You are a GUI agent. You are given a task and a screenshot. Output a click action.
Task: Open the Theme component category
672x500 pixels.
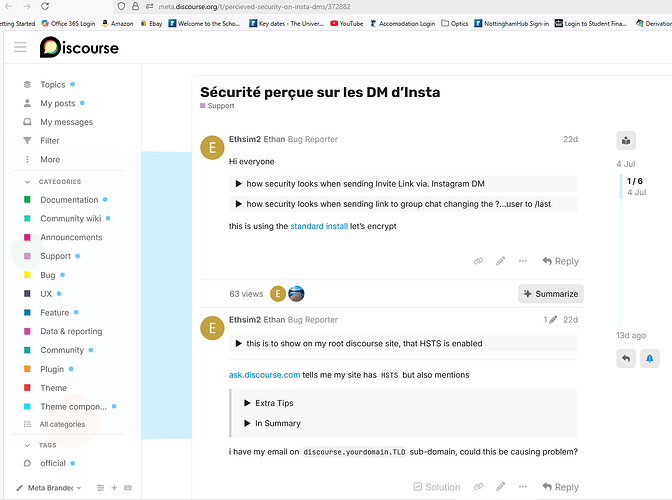tap(73, 407)
